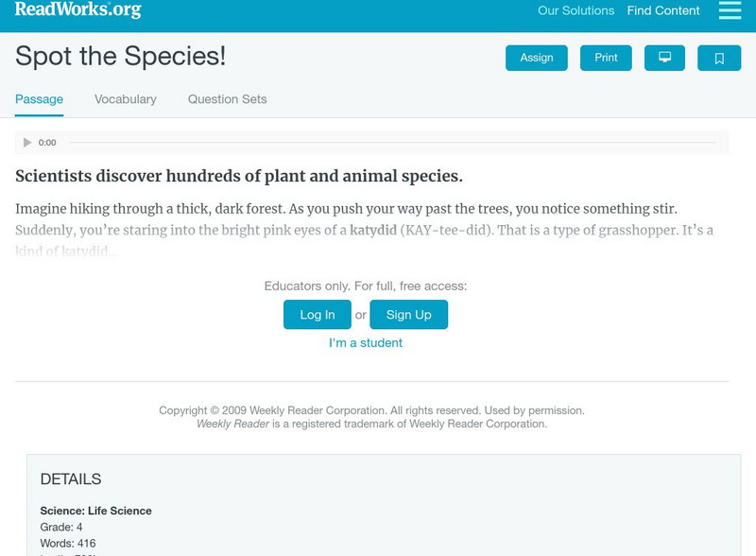Screen dimensions: 756x556
Task: Switch to the Vocabulary tab
Action: coord(126,99)
